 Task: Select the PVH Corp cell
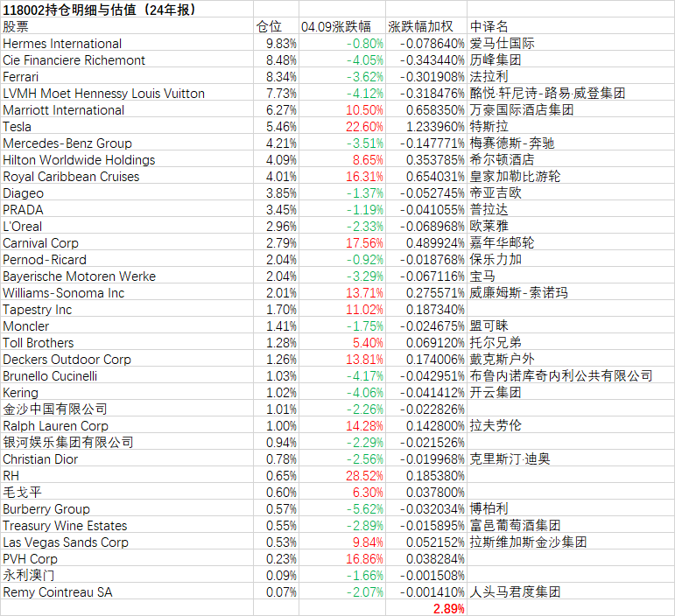(127, 558)
